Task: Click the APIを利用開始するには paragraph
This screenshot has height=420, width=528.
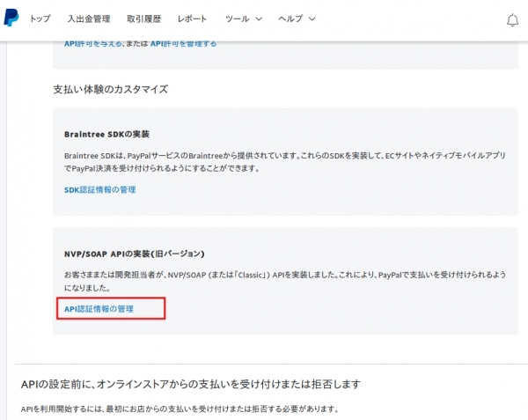Action: pyautogui.click(x=179, y=410)
